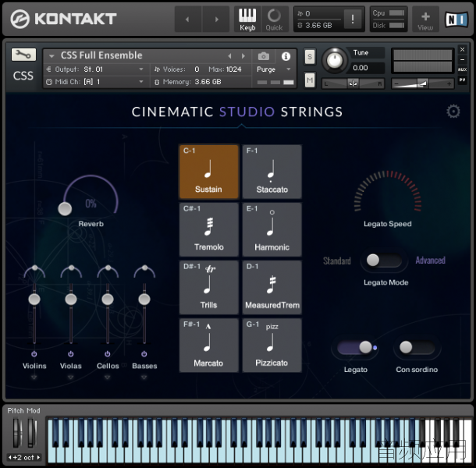Switch the Legato Mode toggle

click(x=384, y=260)
